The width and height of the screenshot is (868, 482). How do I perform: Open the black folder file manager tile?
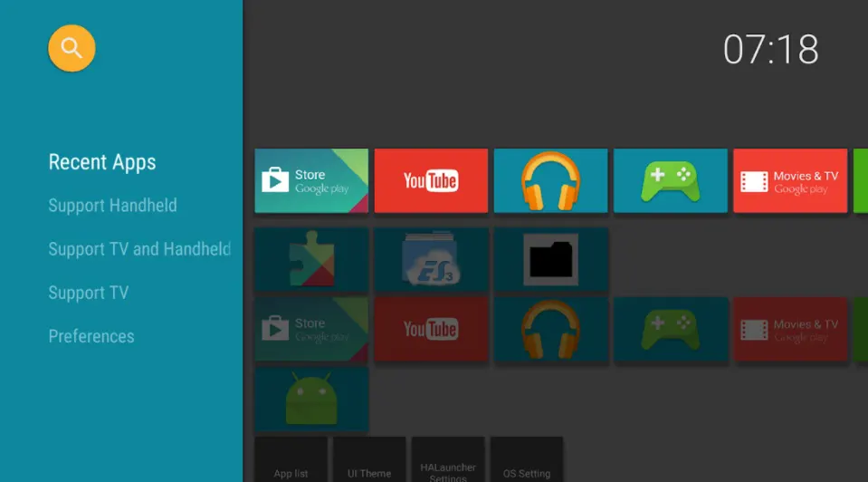[550, 259]
